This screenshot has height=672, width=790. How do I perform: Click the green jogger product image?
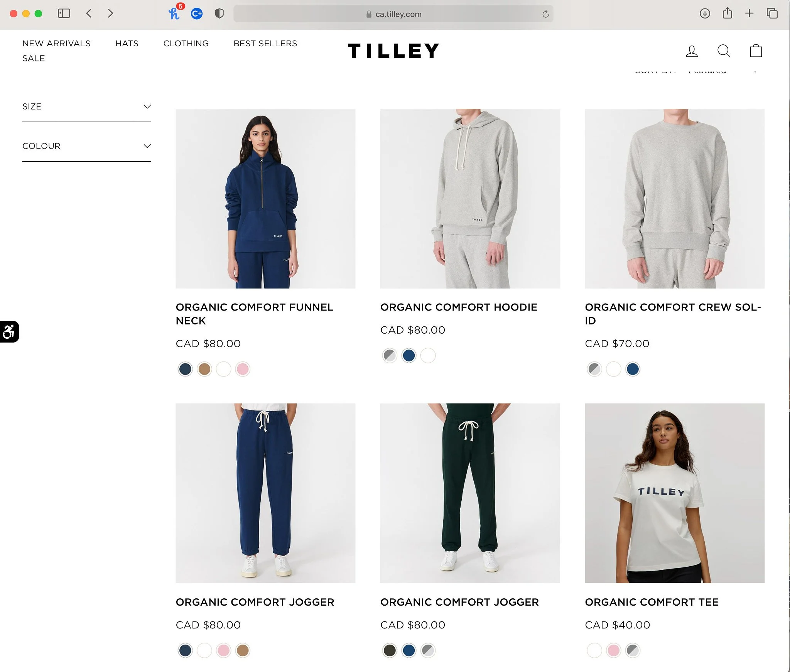click(x=470, y=493)
